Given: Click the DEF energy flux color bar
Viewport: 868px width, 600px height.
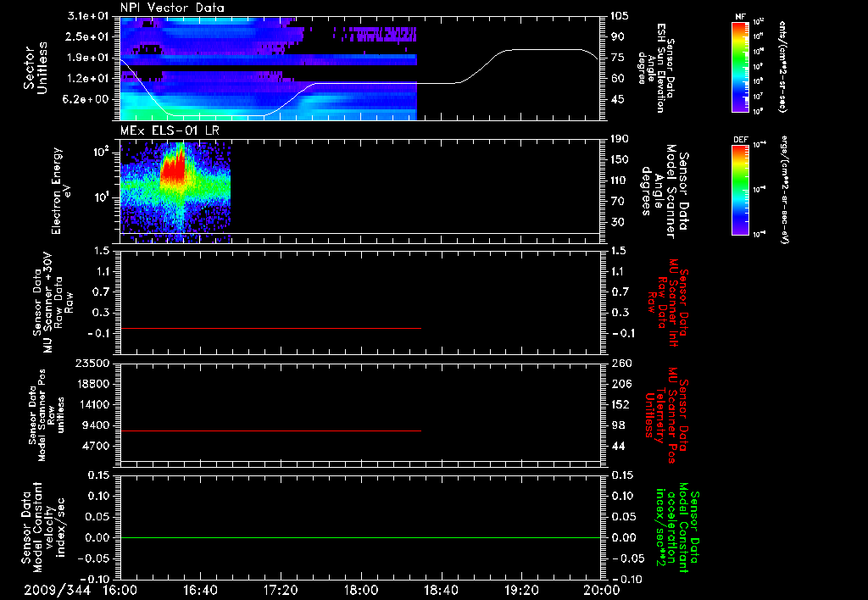Looking at the screenshot, I should pyautogui.click(x=740, y=190).
